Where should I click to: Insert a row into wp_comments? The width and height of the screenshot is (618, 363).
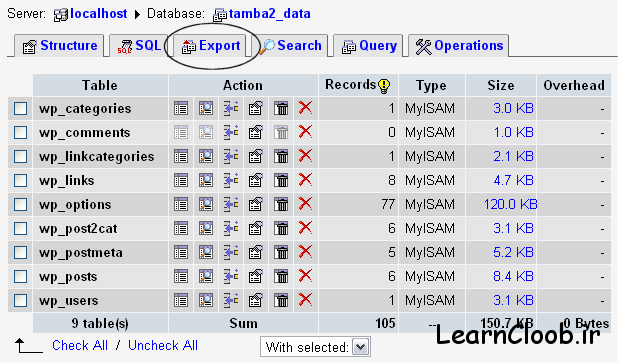tap(231, 132)
